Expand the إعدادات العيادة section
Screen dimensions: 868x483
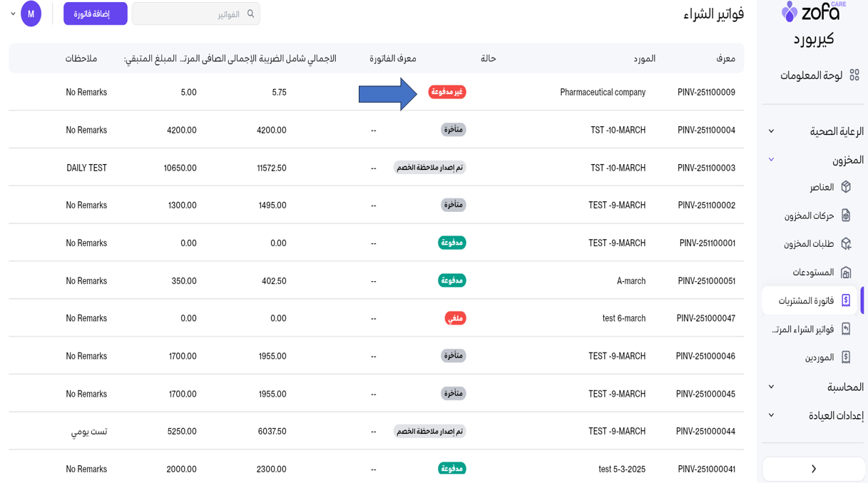click(x=771, y=415)
